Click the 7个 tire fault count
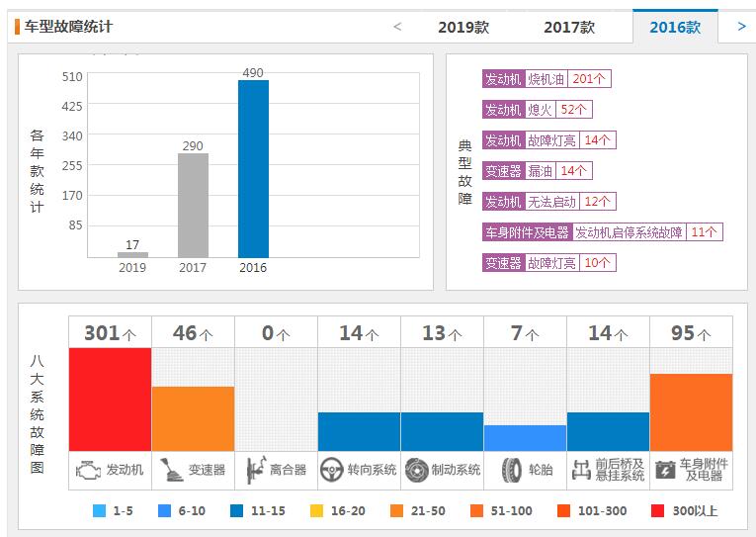Screen dimensions: 756x537 [x=525, y=333]
